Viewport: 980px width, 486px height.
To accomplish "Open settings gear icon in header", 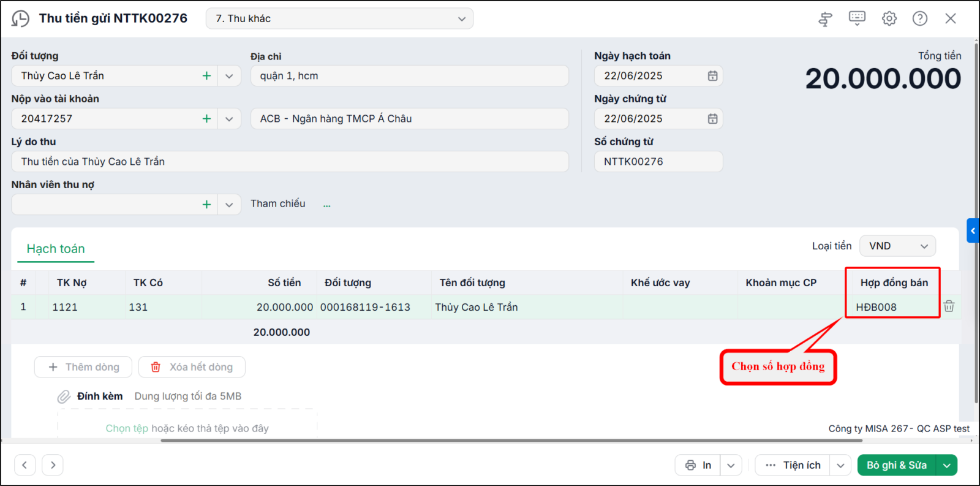I will [889, 18].
